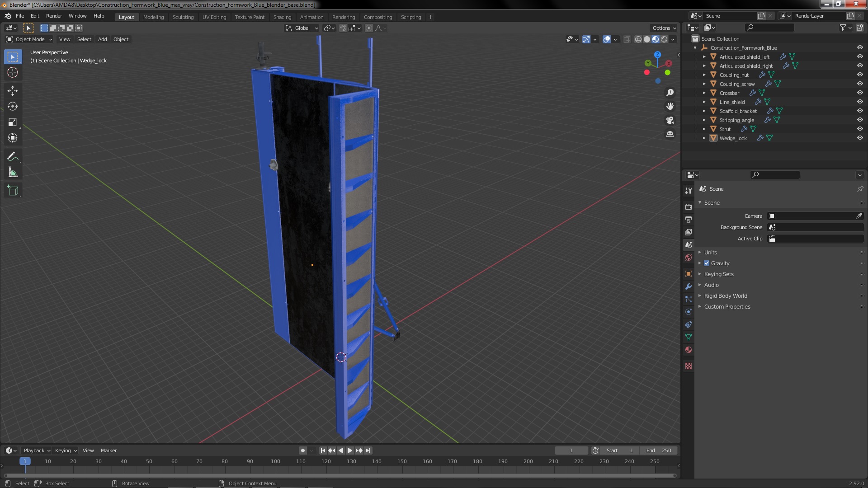The width and height of the screenshot is (868, 488).
Task: Open the Playback popover
Action: pyautogui.click(x=37, y=450)
